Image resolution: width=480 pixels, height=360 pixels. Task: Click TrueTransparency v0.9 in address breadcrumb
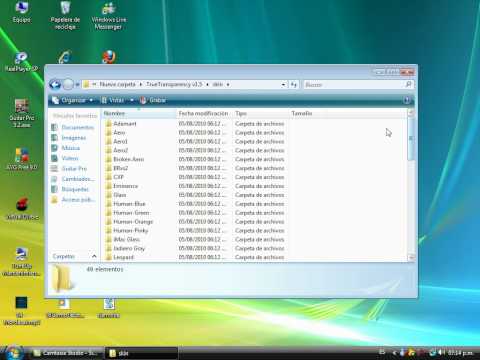(x=174, y=85)
